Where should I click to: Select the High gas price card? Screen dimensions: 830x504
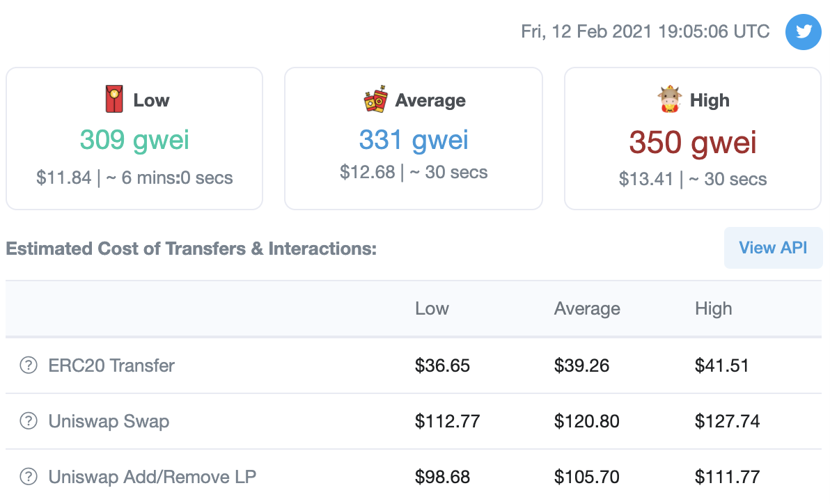click(692, 139)
